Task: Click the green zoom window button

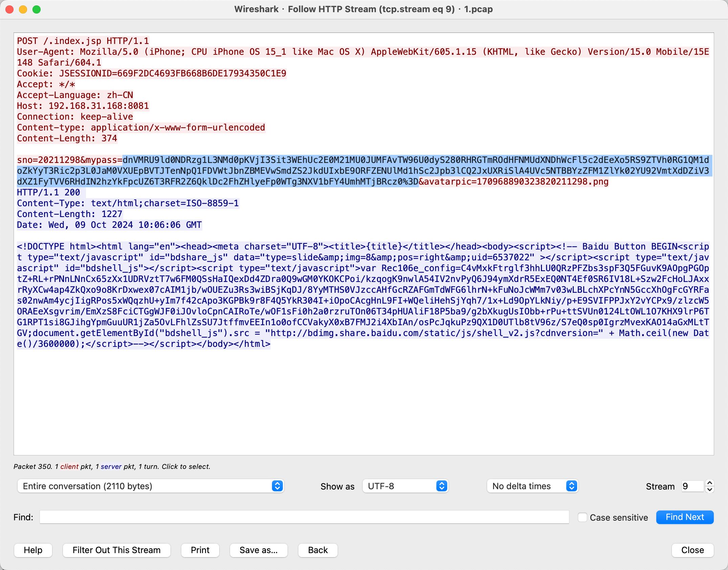Action: (37, 9)
